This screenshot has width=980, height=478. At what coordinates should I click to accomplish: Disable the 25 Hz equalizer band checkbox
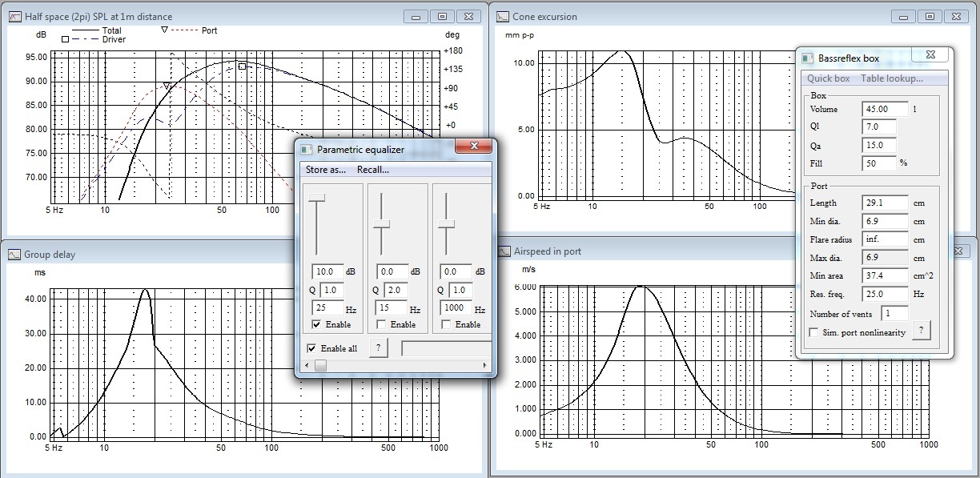click(x=317, y=324)
